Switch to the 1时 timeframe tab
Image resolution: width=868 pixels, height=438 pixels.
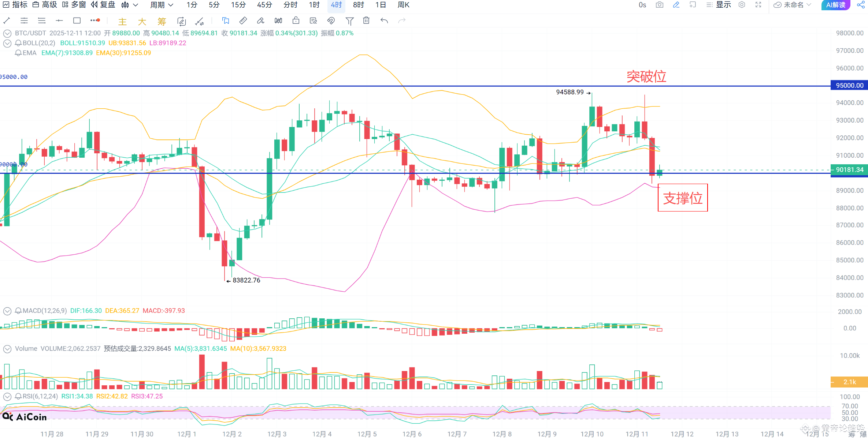click(x=314, y=5)
